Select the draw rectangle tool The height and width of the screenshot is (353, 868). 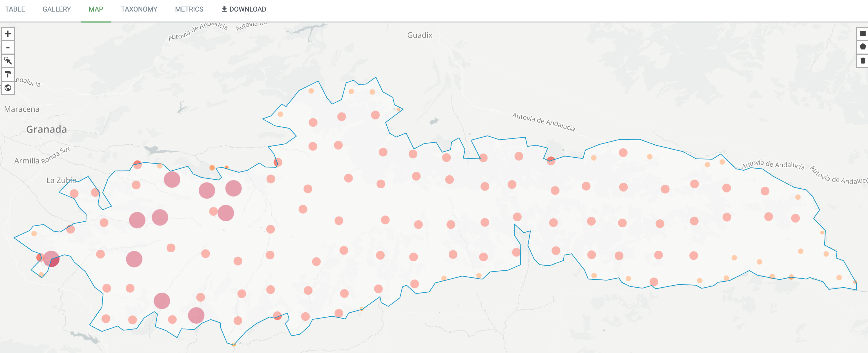coord(863,34)
